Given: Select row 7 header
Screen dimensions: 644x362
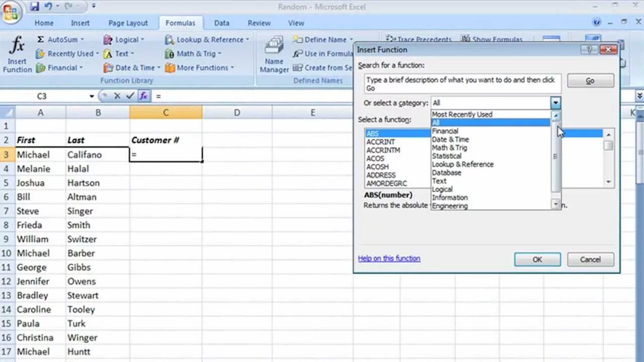Looking at the screenshot, I should click(x=7, y=211).
